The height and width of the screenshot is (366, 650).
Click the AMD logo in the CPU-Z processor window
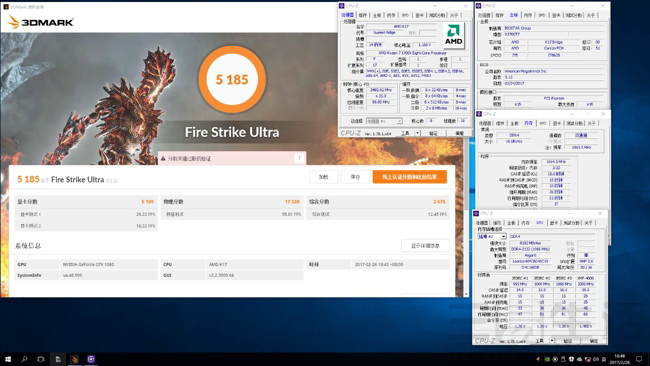coord(454,35)
